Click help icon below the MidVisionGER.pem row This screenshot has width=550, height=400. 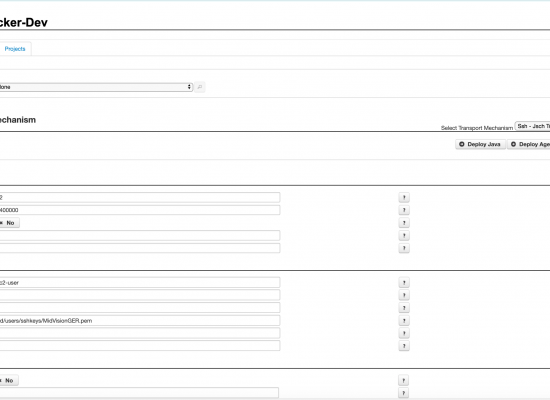(x=404, y=333)
